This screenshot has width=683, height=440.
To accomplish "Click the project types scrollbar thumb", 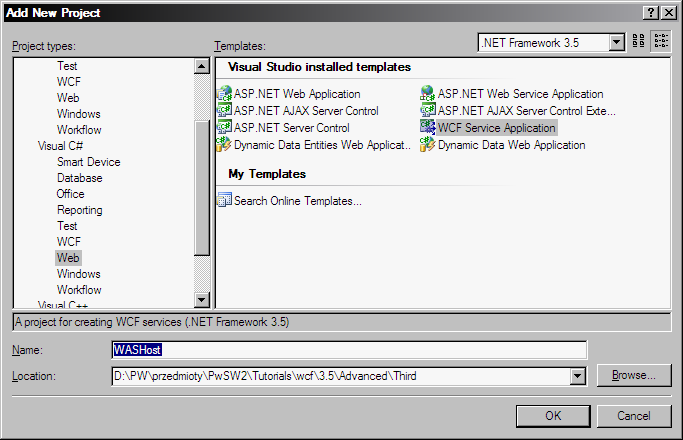I will (x=202, y=188).
